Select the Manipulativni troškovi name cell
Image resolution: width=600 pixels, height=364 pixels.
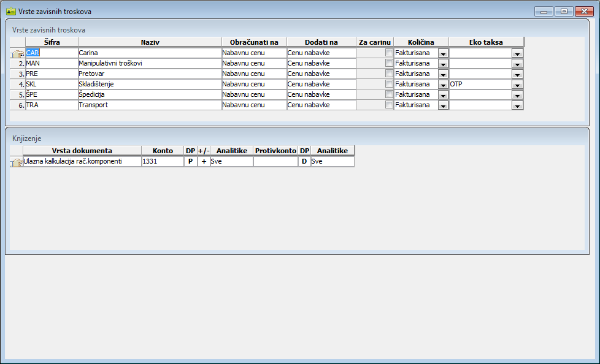click(x=149, y=63)
